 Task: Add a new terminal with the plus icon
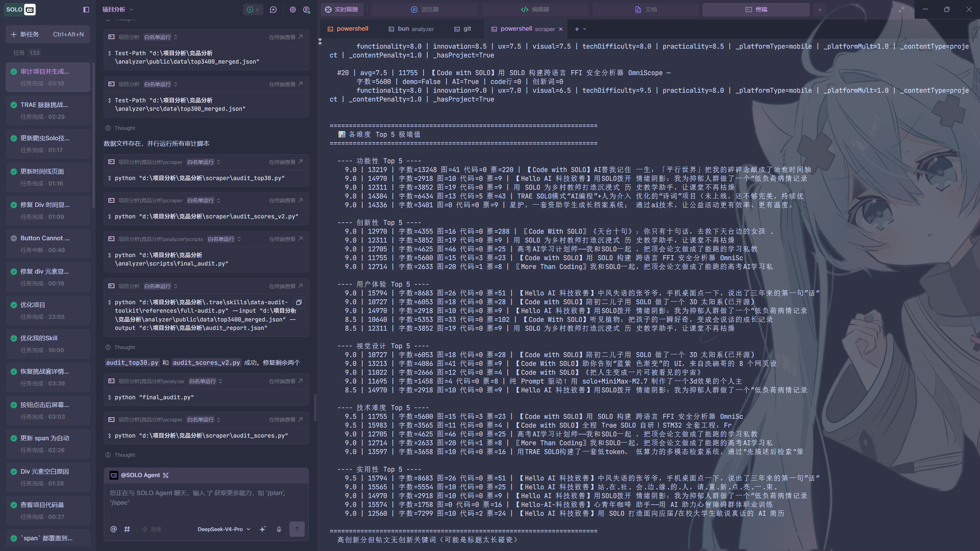[x=577, y=29]
